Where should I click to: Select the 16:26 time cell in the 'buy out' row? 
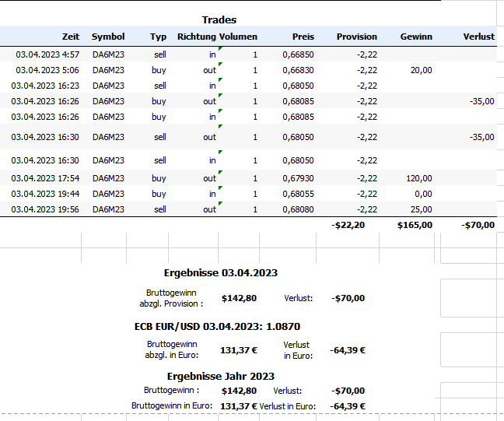coord(45,101)
